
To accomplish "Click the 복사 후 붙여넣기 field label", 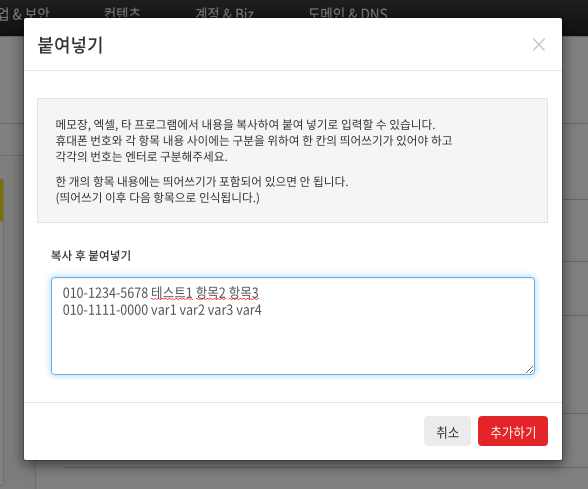I will tap(91, 255).
